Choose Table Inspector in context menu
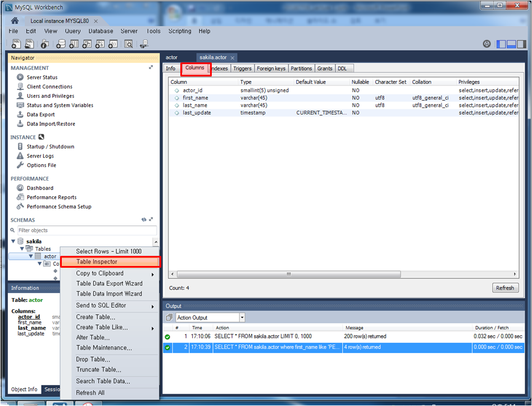The width and height of the screenshot is (532, 406). 110,262
